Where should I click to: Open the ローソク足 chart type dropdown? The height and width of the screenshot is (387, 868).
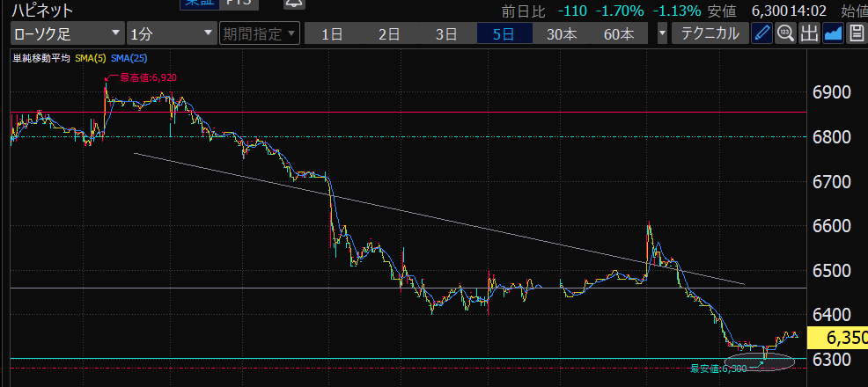[67, 34]
